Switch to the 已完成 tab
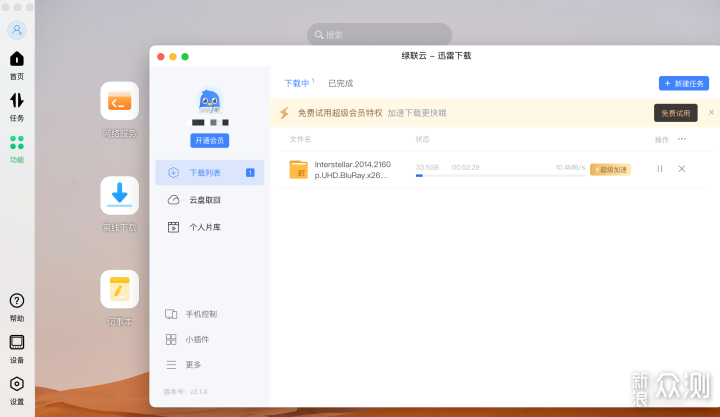720x417 pixels. (341, 83)
